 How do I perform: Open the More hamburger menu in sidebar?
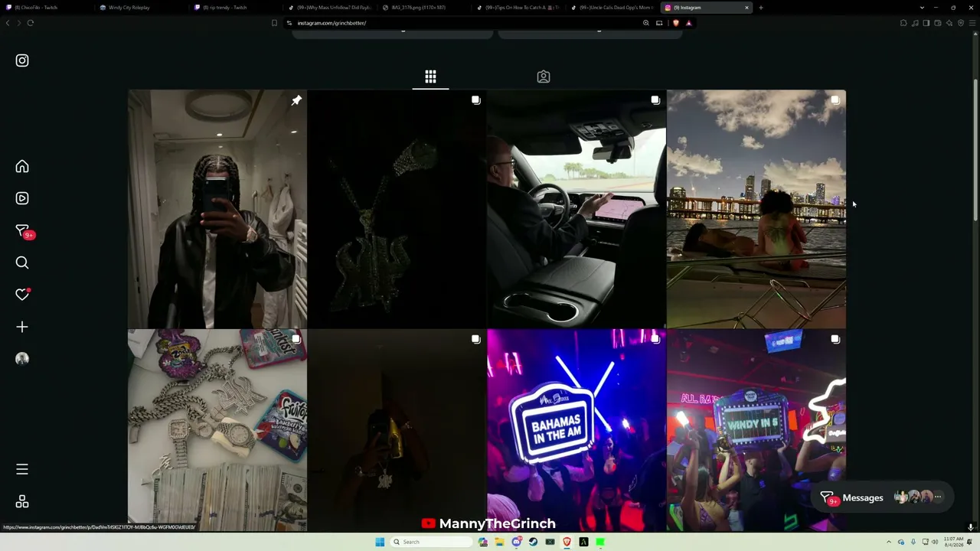tap(22, 469)
